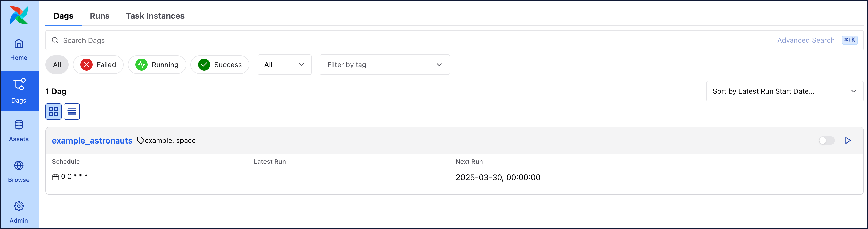Filter dags by Success status

pos(220,64)
